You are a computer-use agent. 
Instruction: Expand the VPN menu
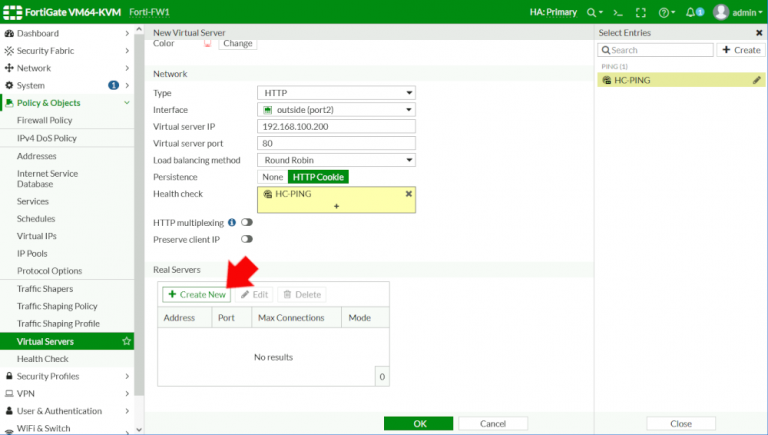coord(67,393)
